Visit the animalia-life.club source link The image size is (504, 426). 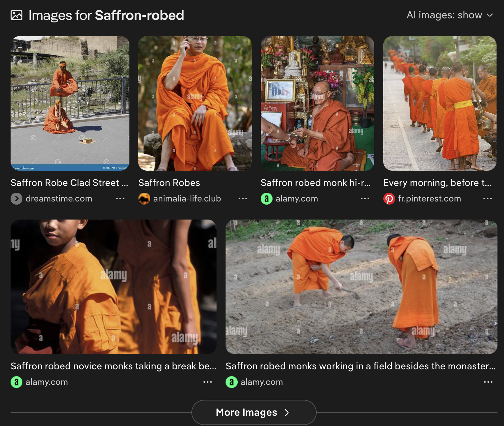click(187, 199)
